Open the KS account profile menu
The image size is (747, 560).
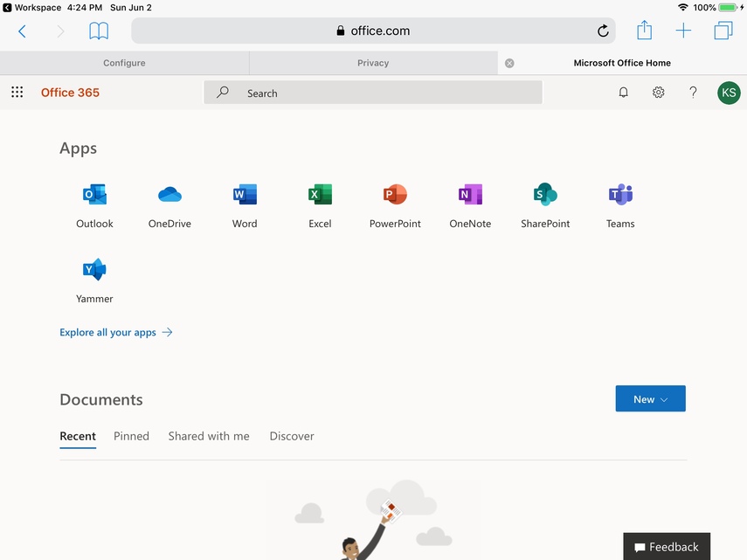728,93
